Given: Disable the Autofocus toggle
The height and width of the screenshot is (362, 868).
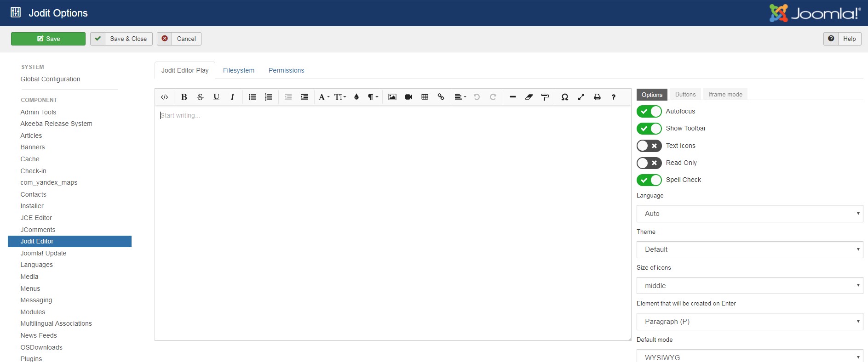Looking at the screenshot, I should 649,111.
